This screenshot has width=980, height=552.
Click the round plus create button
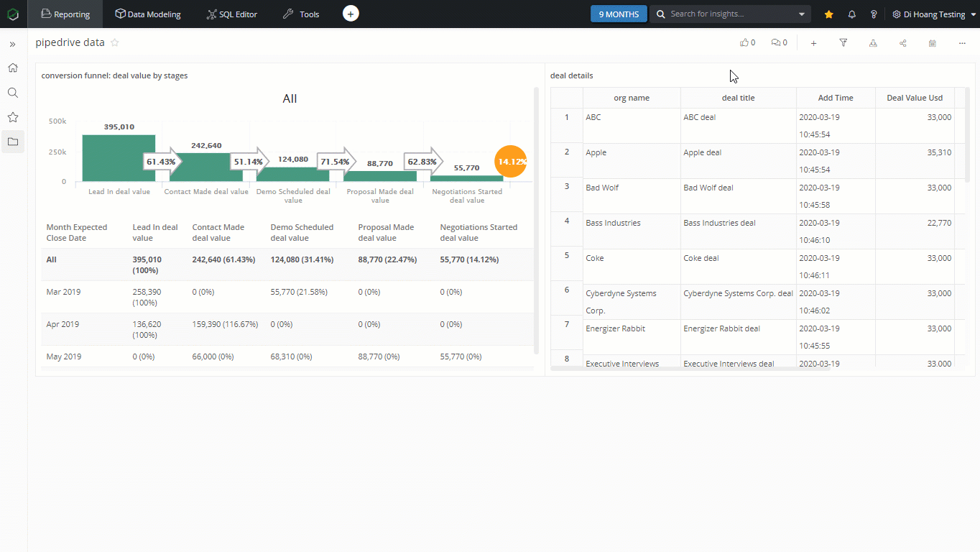[351, 14]
